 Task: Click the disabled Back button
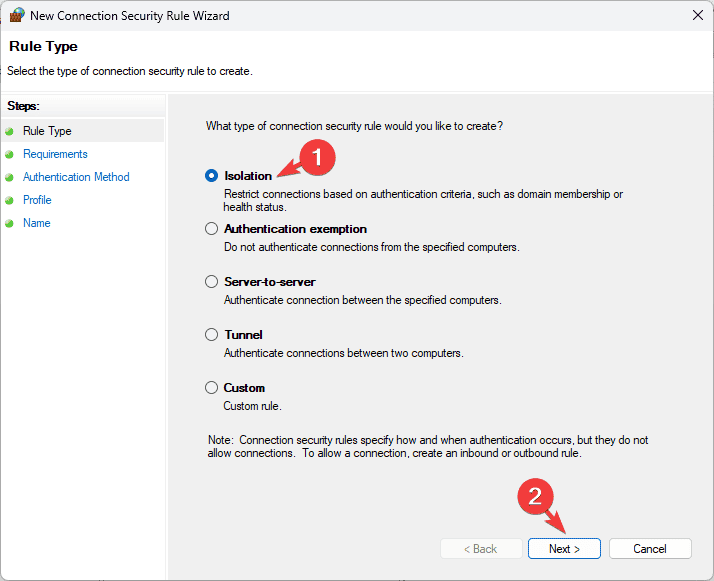[481, 549]
